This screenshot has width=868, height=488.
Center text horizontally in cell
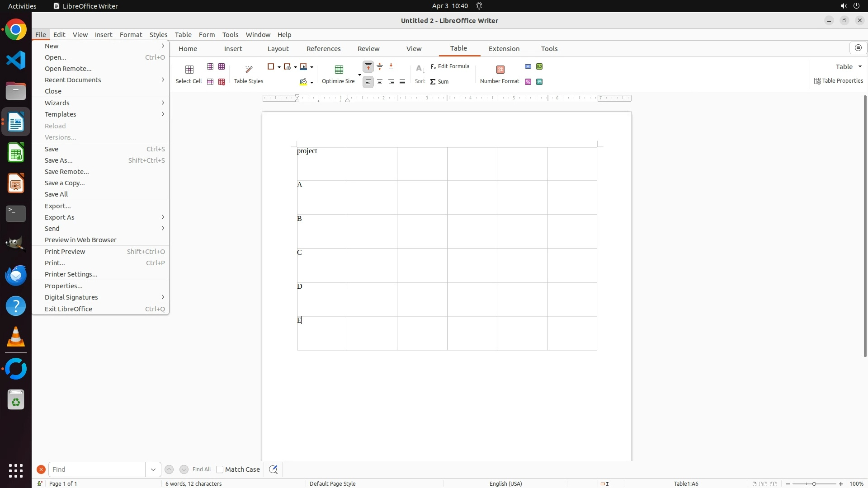380,82
